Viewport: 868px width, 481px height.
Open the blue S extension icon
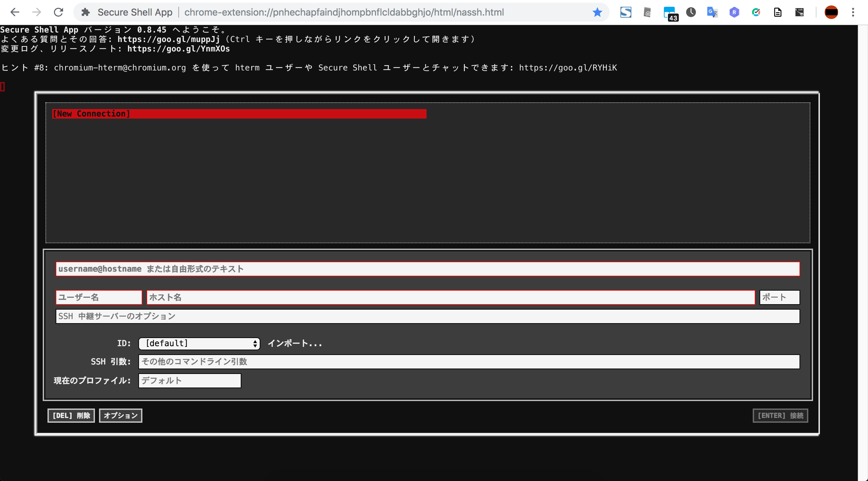(x=626, y=12)
